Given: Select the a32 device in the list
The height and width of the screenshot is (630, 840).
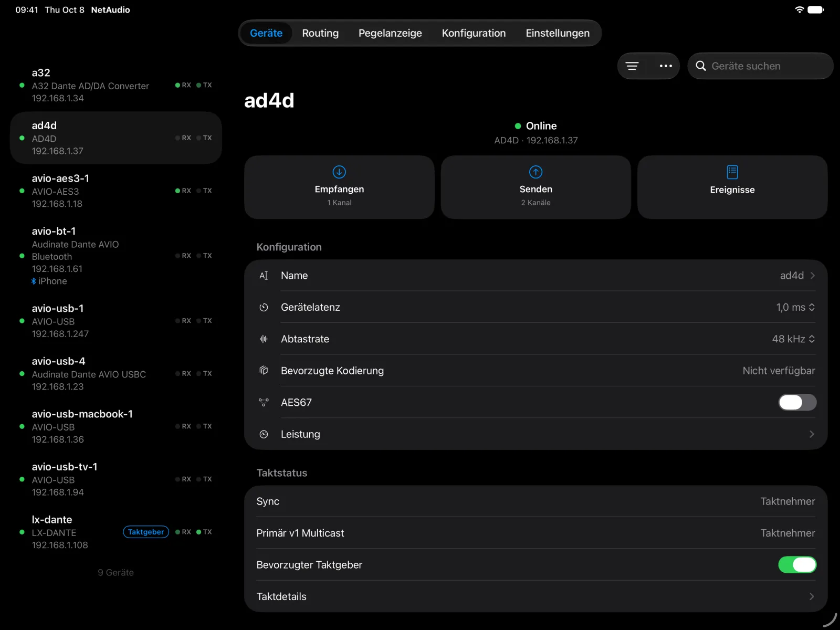Looking at the screenshot, I should click(x=116, y=85).
